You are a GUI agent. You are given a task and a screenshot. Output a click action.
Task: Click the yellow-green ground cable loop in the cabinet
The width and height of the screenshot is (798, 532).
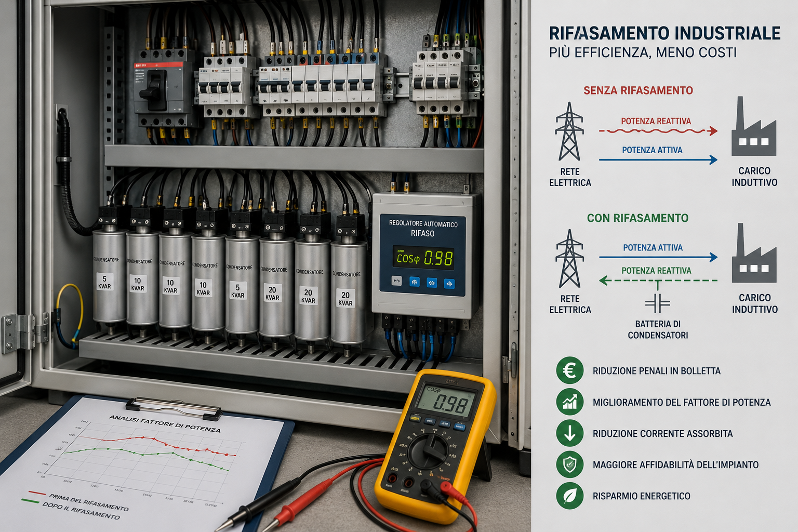69,315
